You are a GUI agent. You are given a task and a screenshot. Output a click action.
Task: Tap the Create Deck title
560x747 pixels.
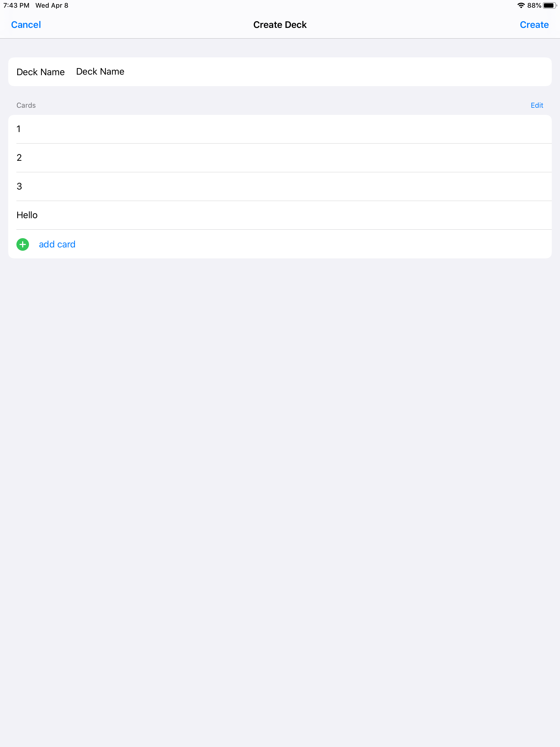tap(280, 24)
